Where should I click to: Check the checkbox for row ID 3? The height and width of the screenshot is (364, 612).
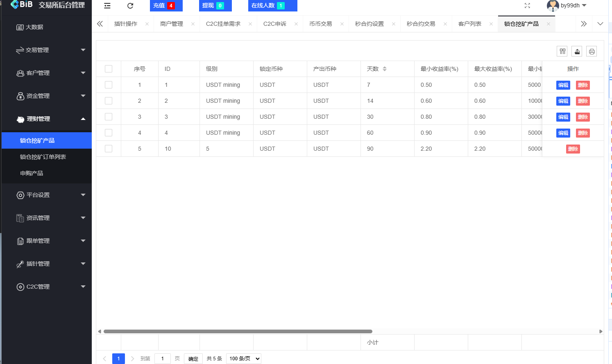pyautogui.click(x=109, y=117)
